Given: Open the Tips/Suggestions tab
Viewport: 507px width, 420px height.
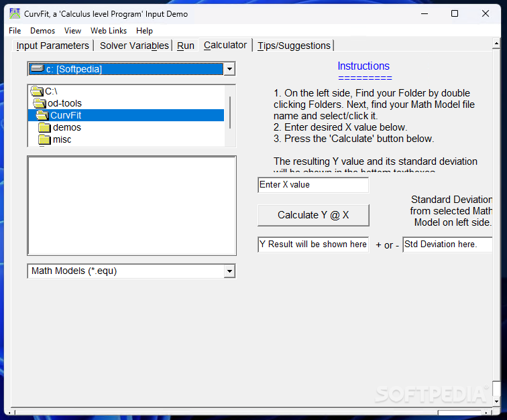Looking at the screenshot, I should 294,46.
